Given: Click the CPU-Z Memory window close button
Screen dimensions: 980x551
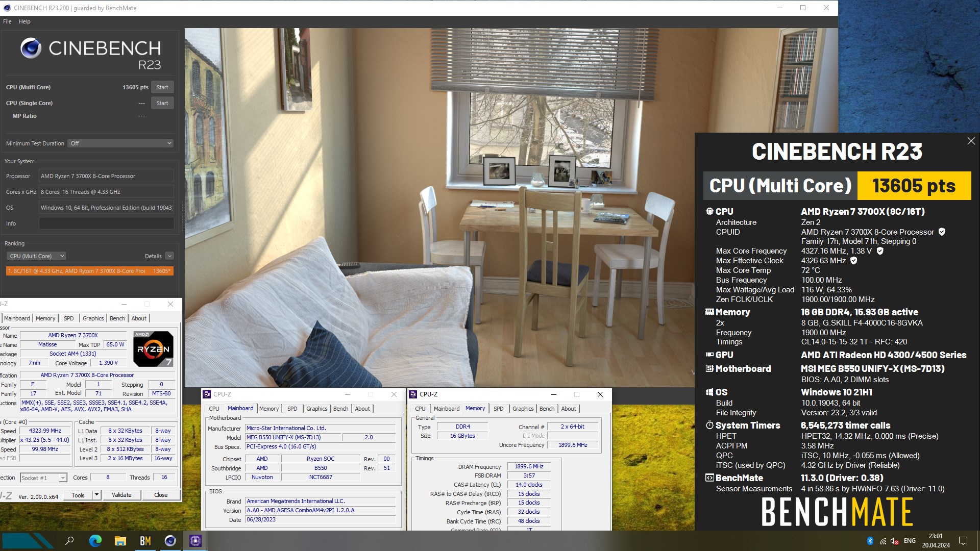Looking at the screenshot, I should coord(600,394).
